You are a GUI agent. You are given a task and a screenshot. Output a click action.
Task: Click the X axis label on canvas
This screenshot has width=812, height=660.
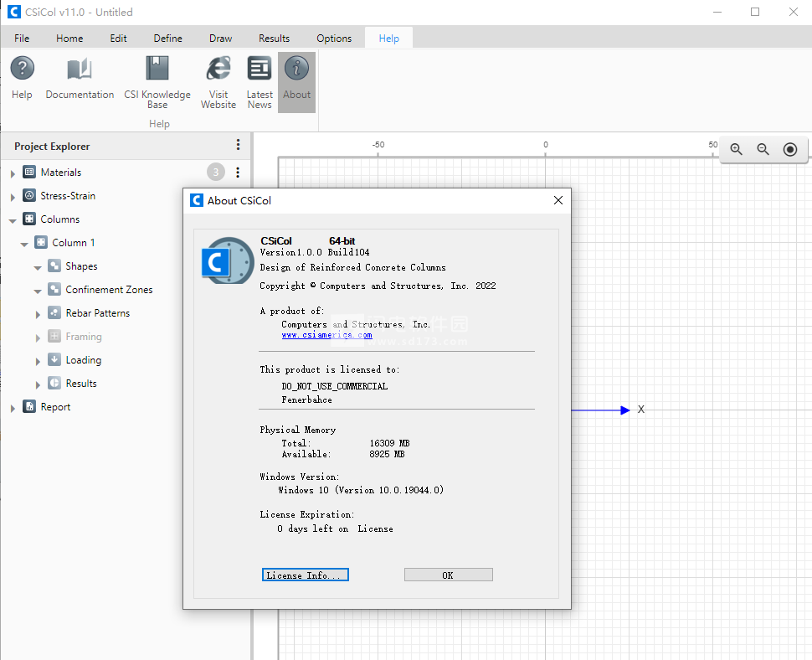(641, 410)
